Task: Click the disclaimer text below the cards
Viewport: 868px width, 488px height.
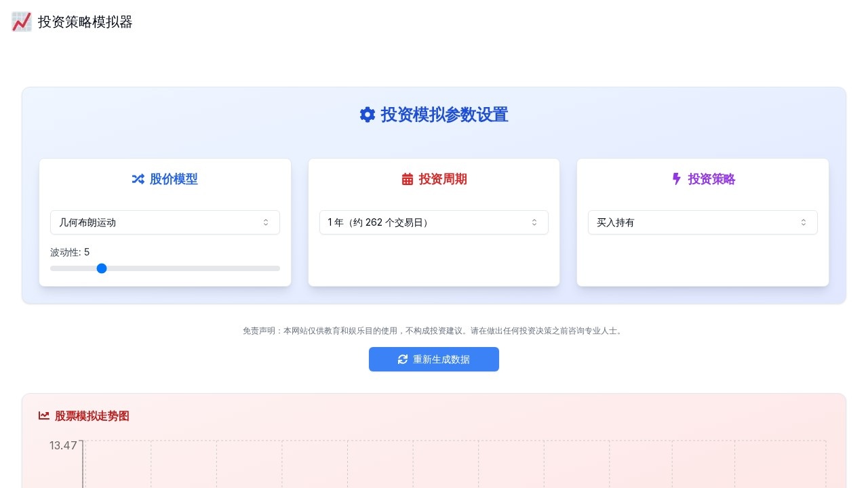Action: coord(433,331)
